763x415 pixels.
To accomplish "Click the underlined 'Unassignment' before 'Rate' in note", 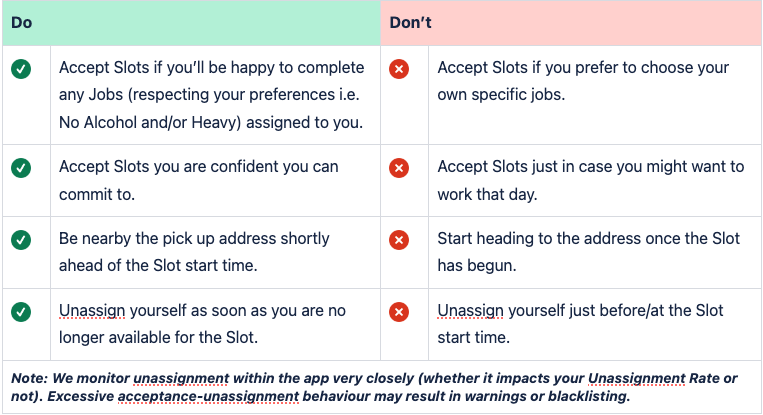I will coord(636,379).
